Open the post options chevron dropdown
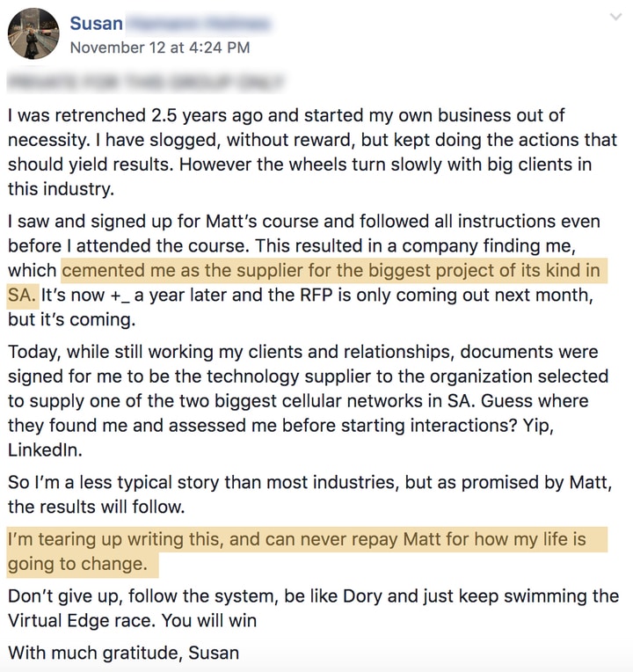Image resolution: width=633 pixels, height=672 pixels. [614, 17]
